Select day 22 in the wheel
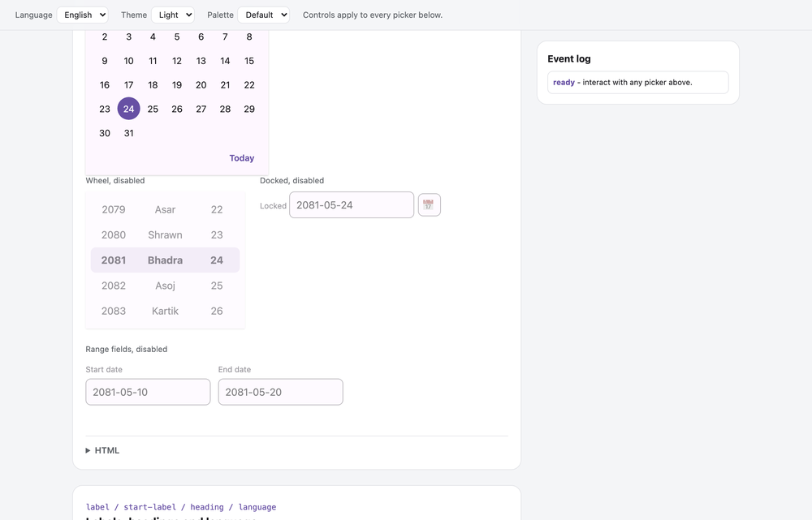 click(x=217, y=209)
